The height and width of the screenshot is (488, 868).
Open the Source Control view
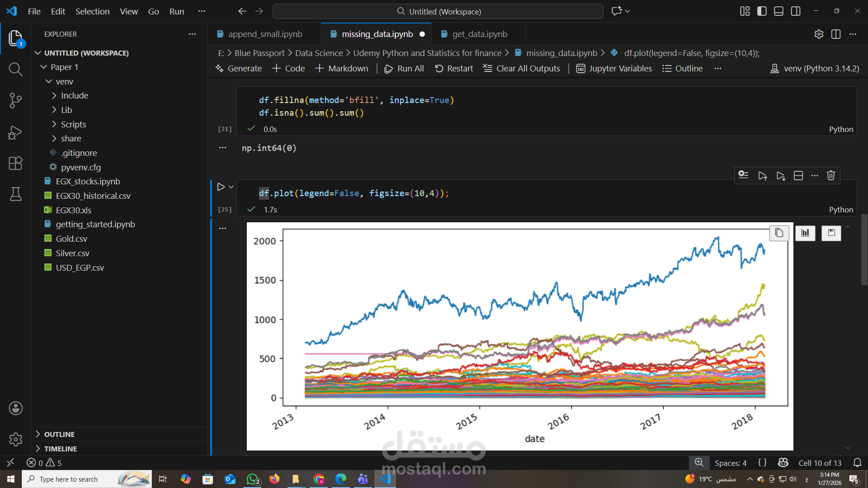coord(15,100)
